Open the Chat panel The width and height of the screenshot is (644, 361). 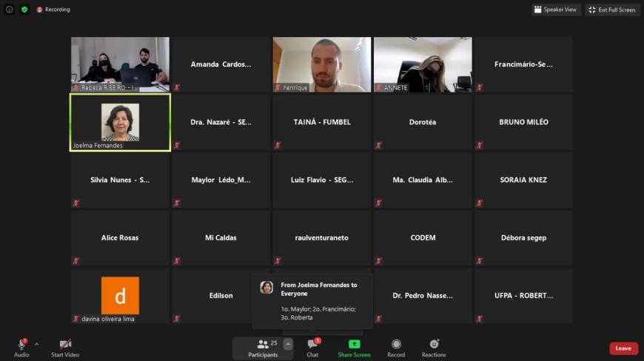[x=312, y=348]
